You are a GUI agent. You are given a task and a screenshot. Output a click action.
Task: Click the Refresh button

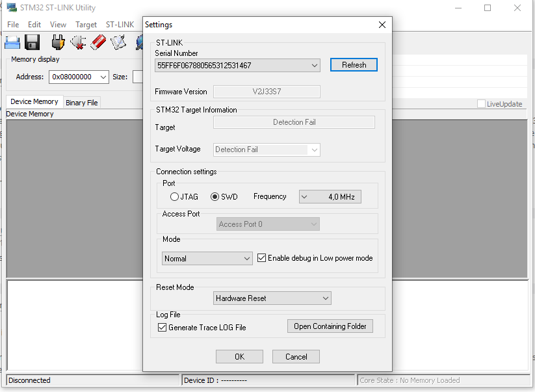354,65
